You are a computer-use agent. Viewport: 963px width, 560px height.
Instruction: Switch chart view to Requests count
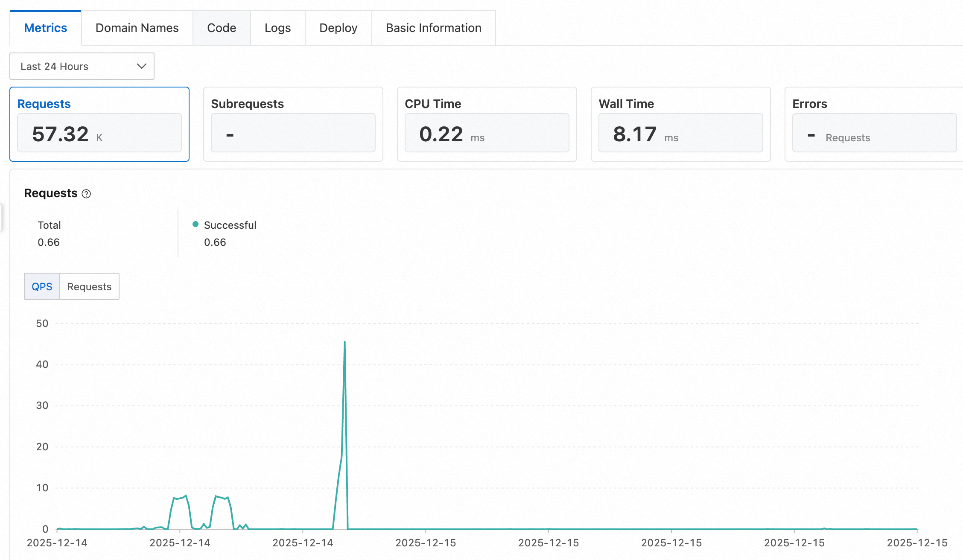(89, 286)
